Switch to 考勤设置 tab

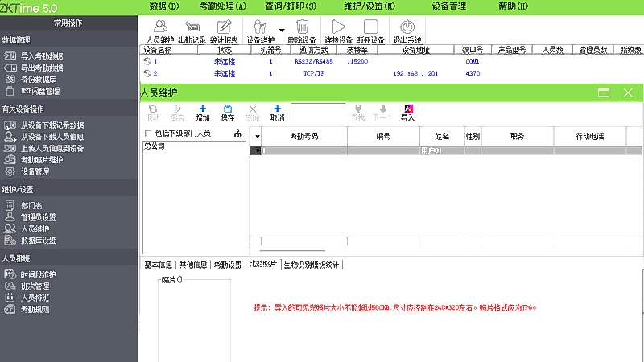coord(228,265)
